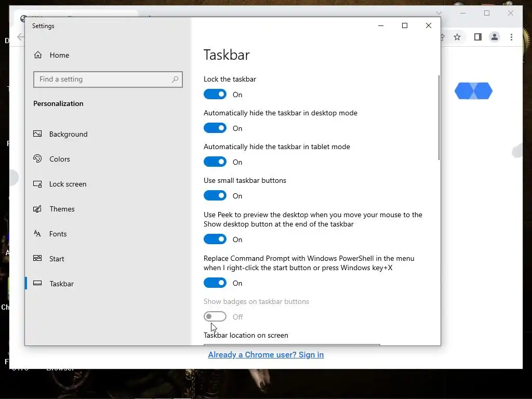
Task: Click the Personalization section heading
Action: pyautogui.click(x=58, y=103)
